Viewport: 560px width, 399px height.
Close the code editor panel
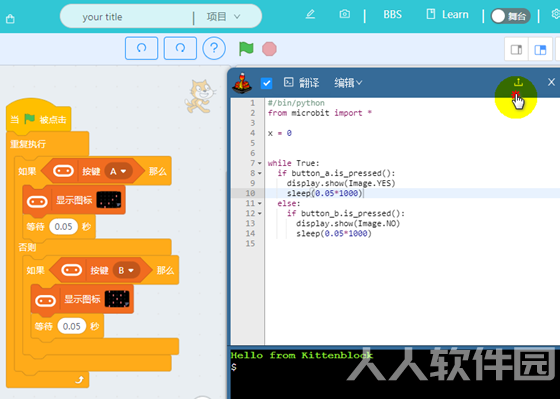(x=551, y=82)
